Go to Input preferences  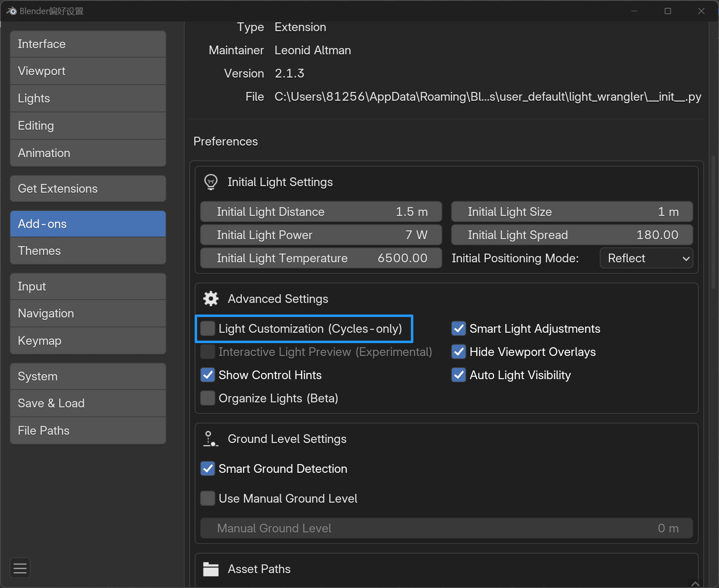88,286
